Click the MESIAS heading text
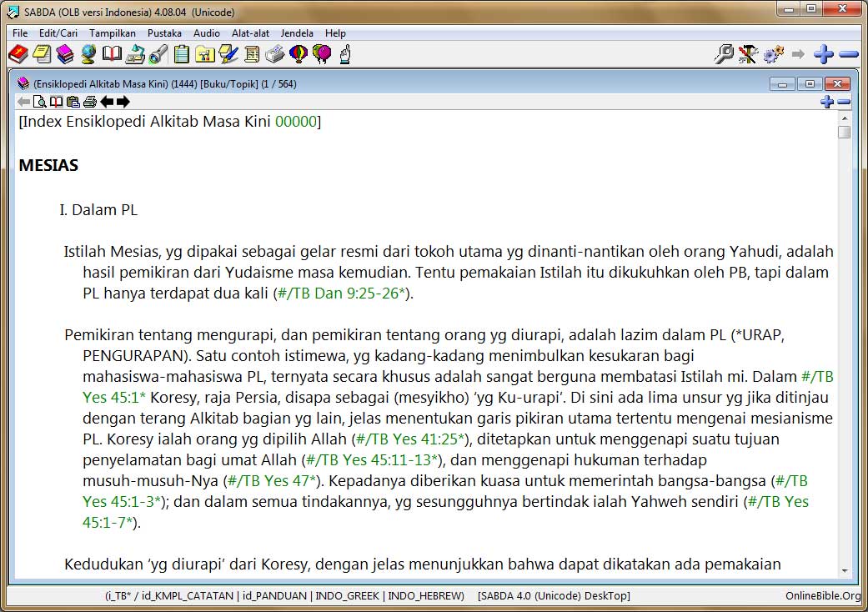The image size is (868, 612). click(x=48, y=165)
